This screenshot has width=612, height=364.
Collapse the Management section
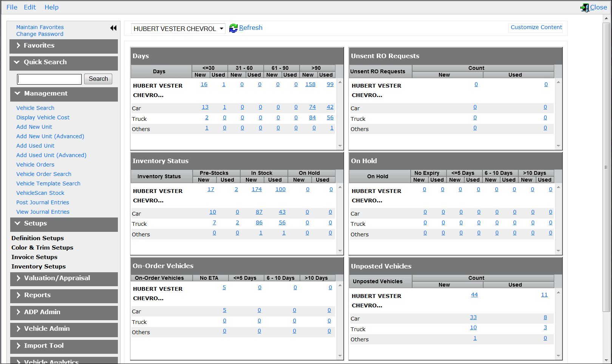[x=64, y=94]
